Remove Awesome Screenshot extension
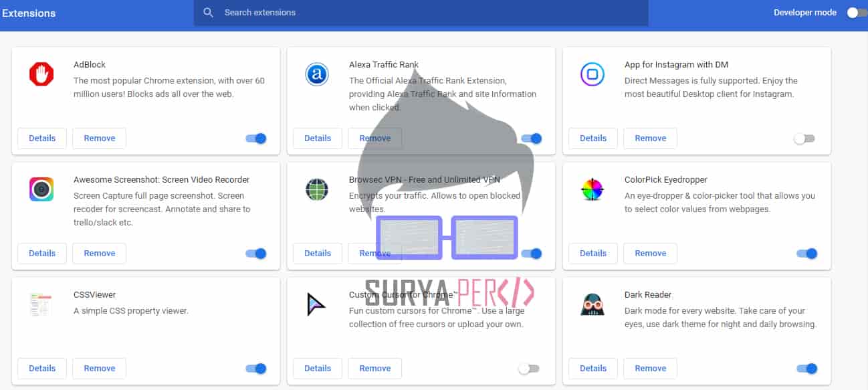868x390 pixels. point(100,254)
